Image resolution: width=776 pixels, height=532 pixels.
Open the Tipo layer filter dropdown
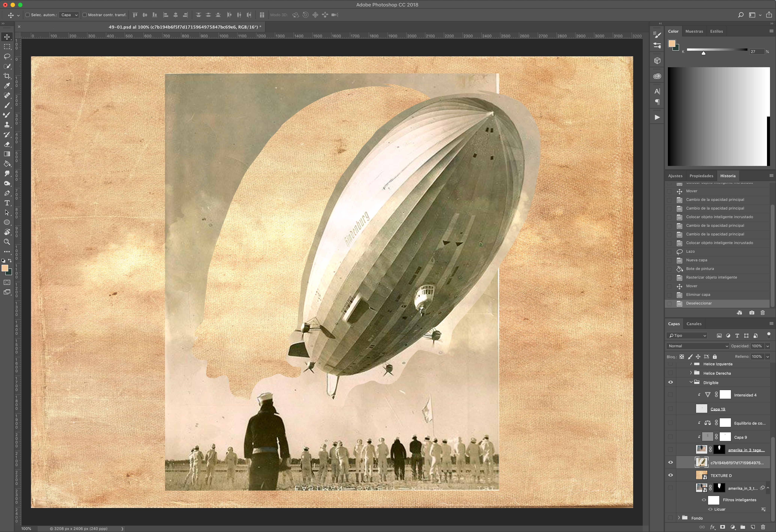687,336
